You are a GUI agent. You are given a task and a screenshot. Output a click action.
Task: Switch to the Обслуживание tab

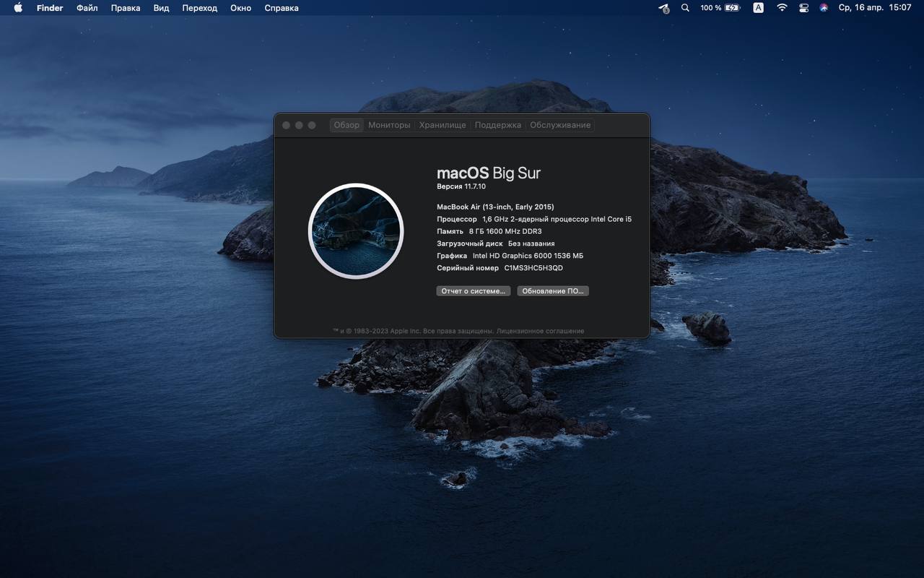click(x=560, y=125)
